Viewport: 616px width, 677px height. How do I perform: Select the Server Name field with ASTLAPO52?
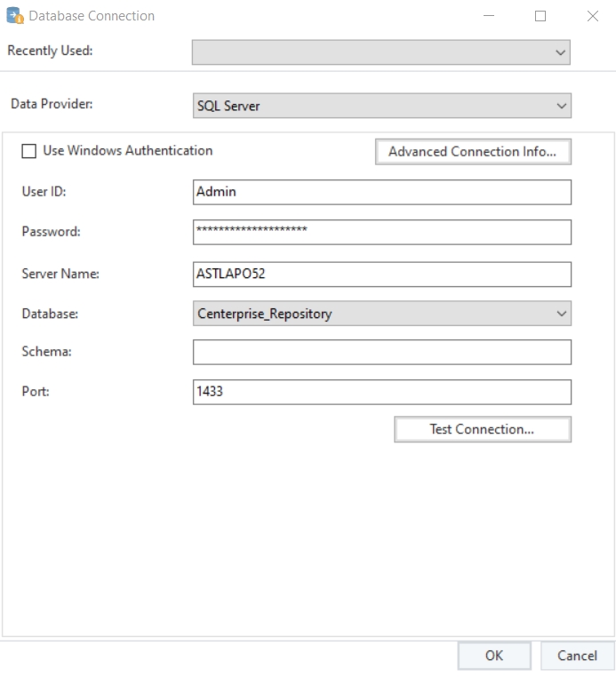pyautogui.click(x=381, y=274)
